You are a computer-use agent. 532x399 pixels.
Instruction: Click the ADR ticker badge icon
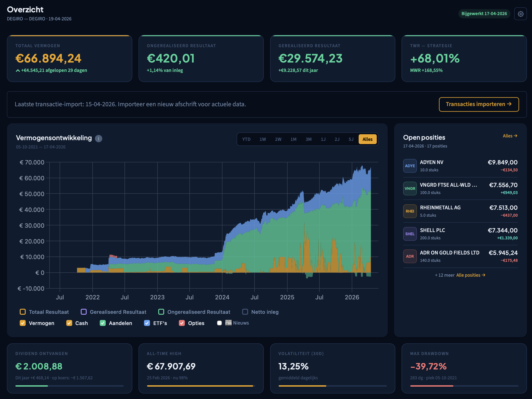pos(410,256)
